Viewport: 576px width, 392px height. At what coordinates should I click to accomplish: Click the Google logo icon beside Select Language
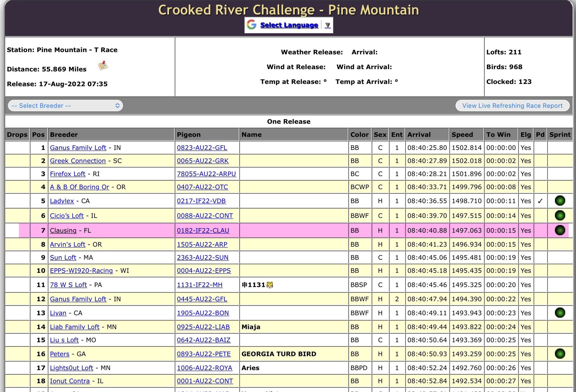(251, 25)
